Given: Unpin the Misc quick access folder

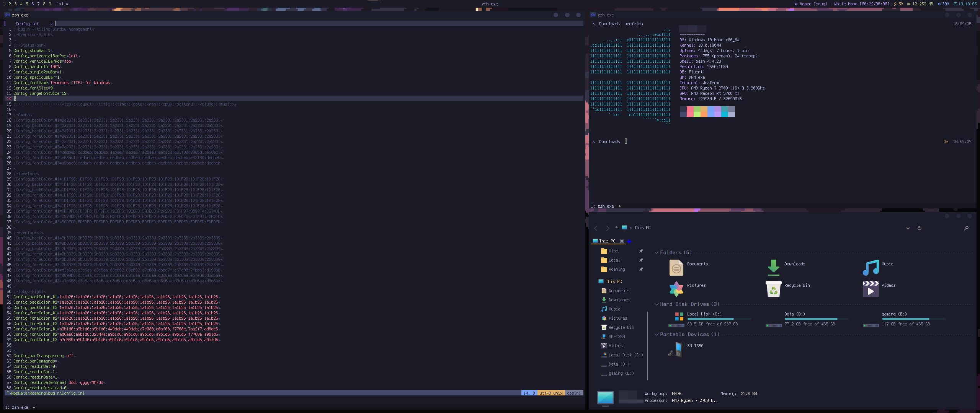Looking at the screenshot, I should [641, 251].
